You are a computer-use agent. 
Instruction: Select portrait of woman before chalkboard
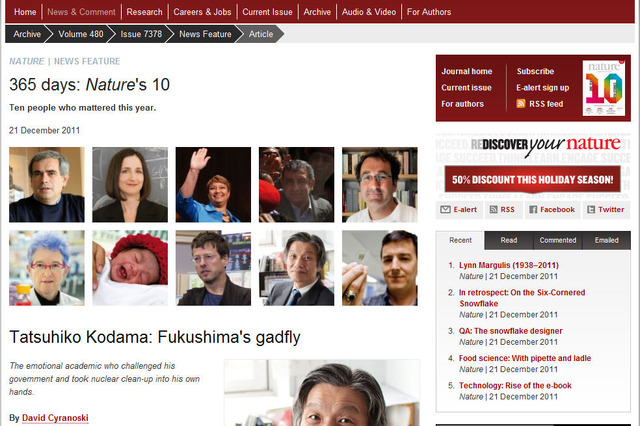[130, 185]
